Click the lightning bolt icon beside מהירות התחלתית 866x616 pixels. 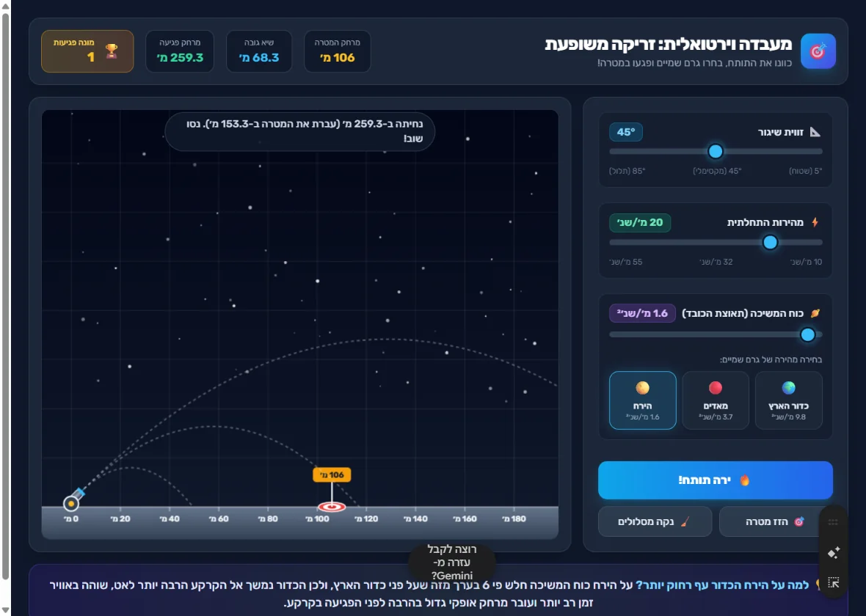[815, 222]
